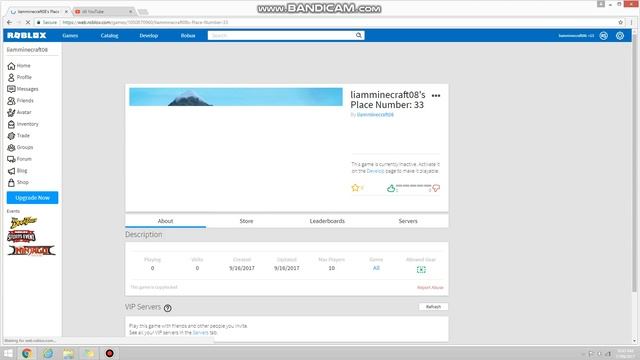The width and height of the screenshot is (640, 360).
Task: Click the search magnifier icon
Action: tap(358, 36)
